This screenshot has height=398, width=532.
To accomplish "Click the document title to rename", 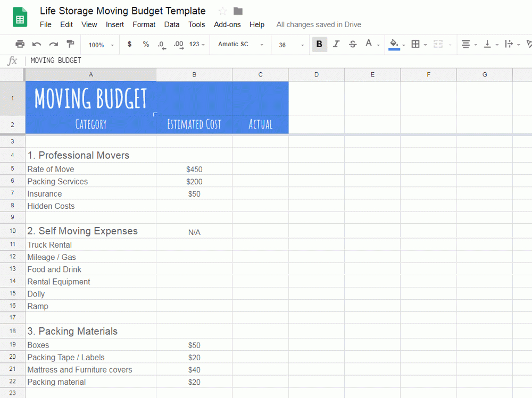I will 122,11.
